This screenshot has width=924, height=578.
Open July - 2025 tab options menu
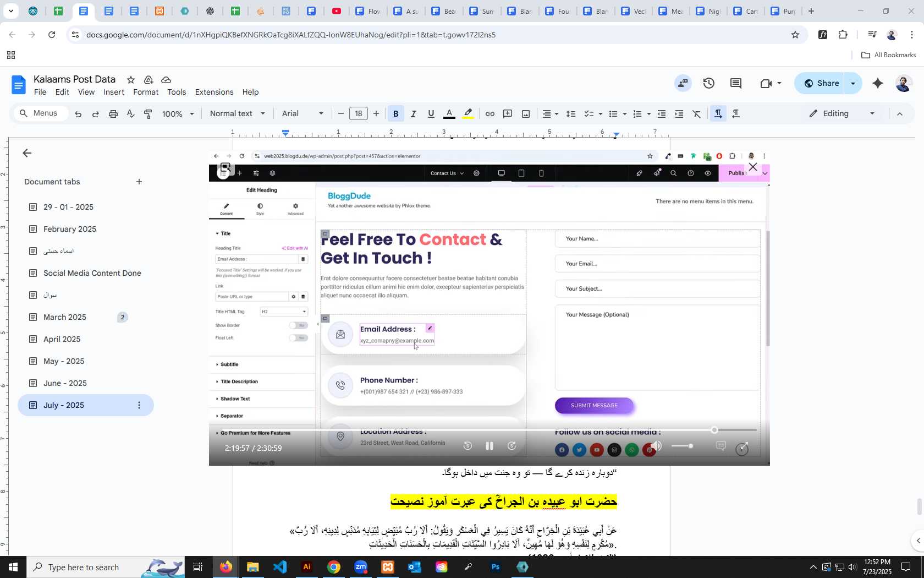coord(139,405)
